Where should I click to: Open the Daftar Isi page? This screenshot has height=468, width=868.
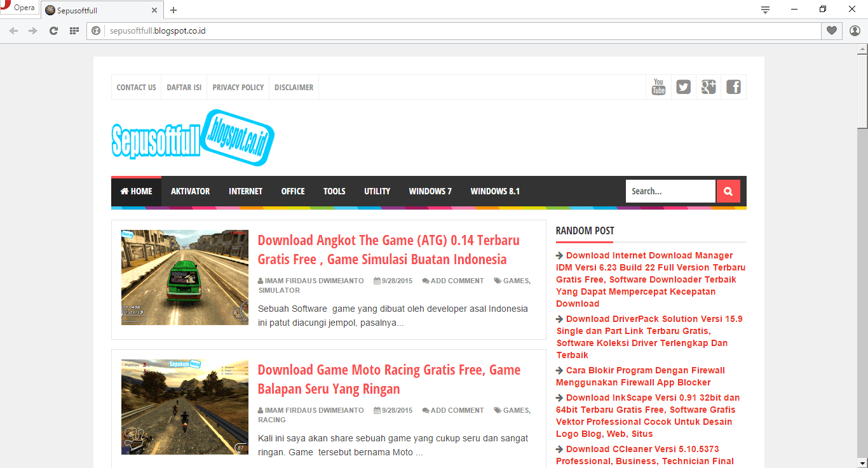(184, 88)
